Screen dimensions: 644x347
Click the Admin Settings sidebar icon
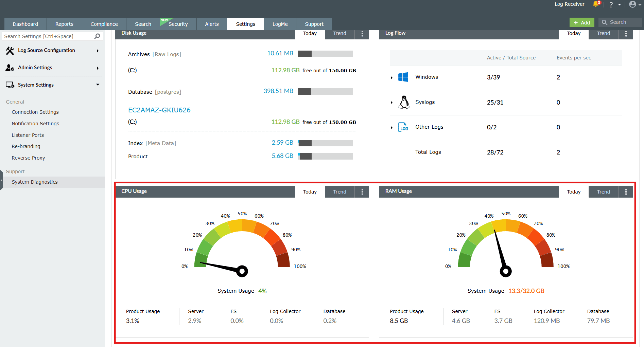[x=9, y=67]
